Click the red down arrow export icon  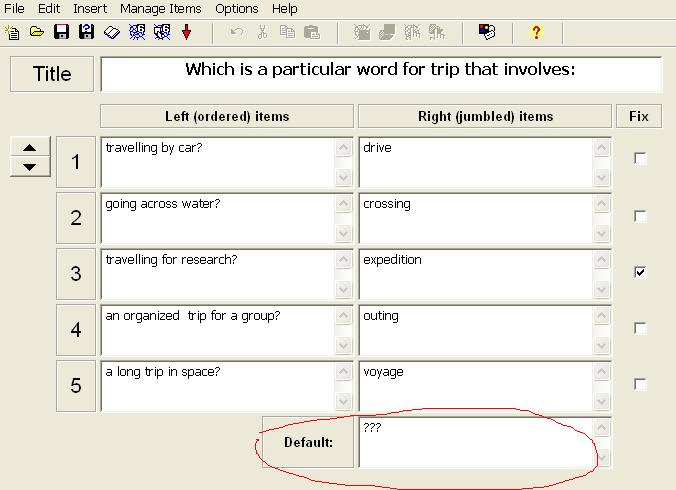pos(186,32)
